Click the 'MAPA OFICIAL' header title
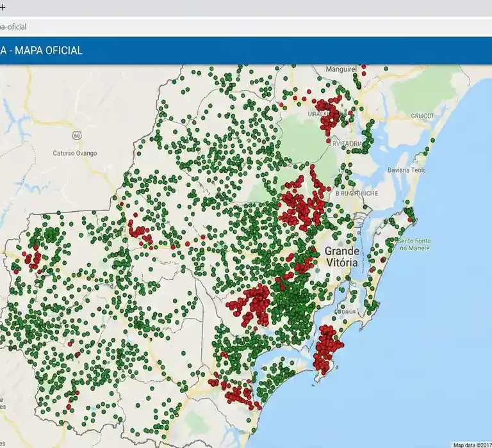Viewport: 492px width, 448px height. [49, 51]
